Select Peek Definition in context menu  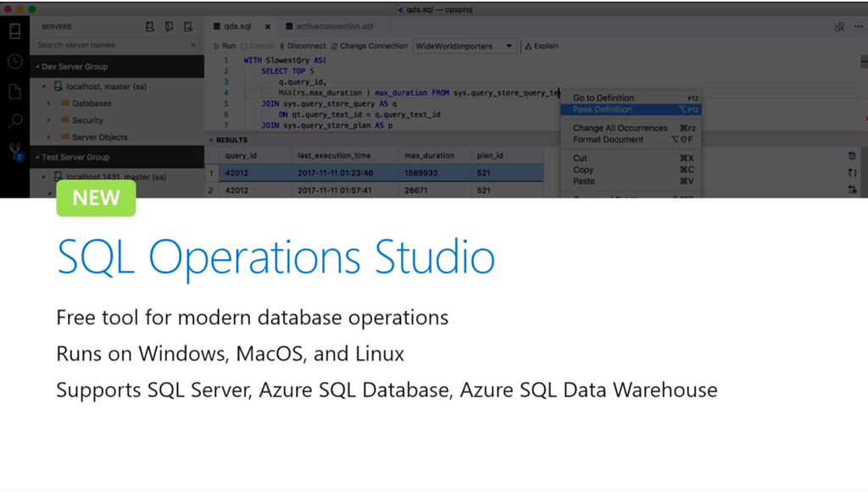[602, 109]
